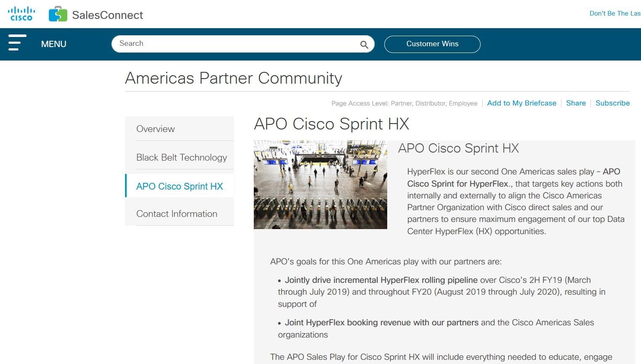Select APO Cisco Sprint HX nav item

point(179,186)
